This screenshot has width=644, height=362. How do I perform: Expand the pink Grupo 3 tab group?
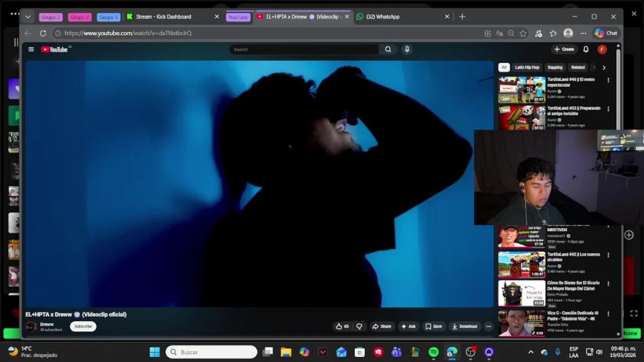click(50, 17)
